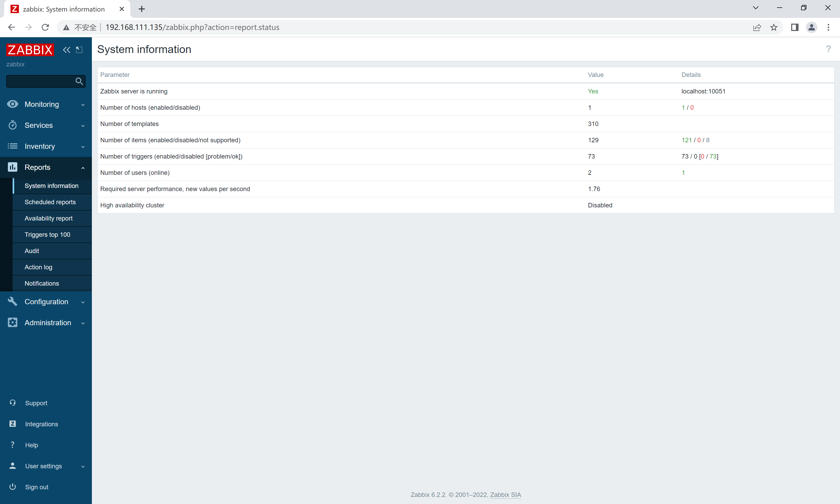Click the browser address bar URL

192,27
